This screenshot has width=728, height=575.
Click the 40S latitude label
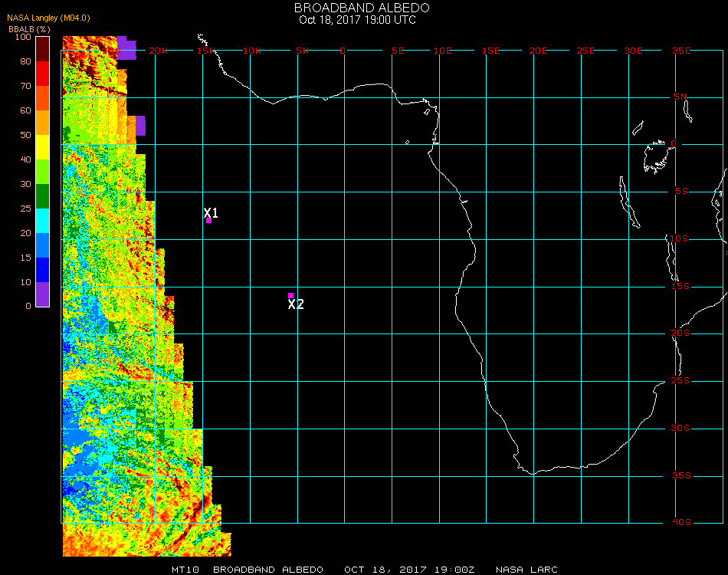point(682,523)
